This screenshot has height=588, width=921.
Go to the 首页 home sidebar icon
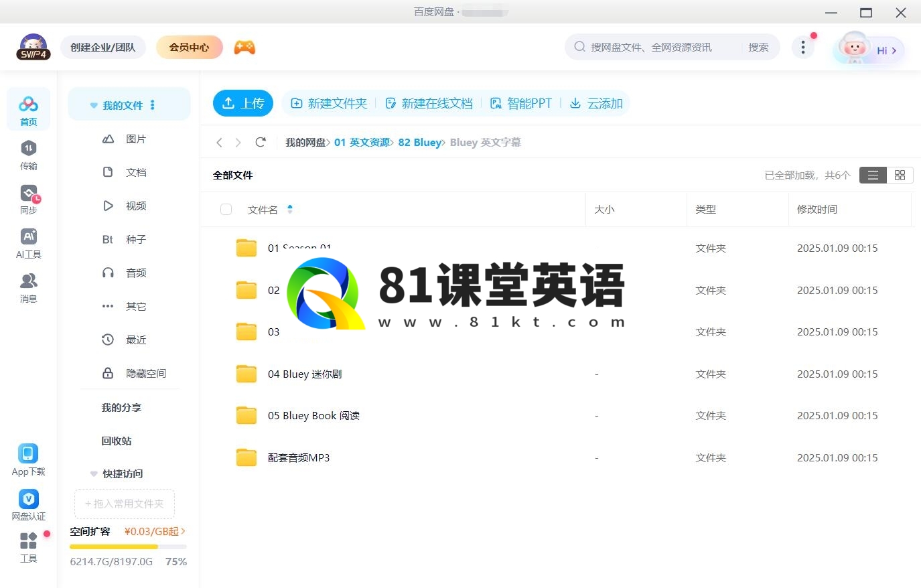tap(28, 111)
